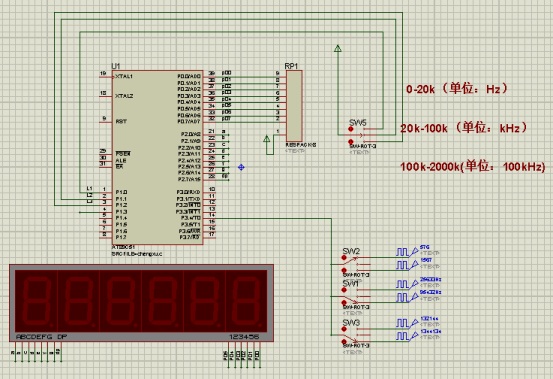The width and height of the screenshot is (553, 379).
Task: Toggle SW5's upper red actuator dot
Action: (x=351, y=129)
